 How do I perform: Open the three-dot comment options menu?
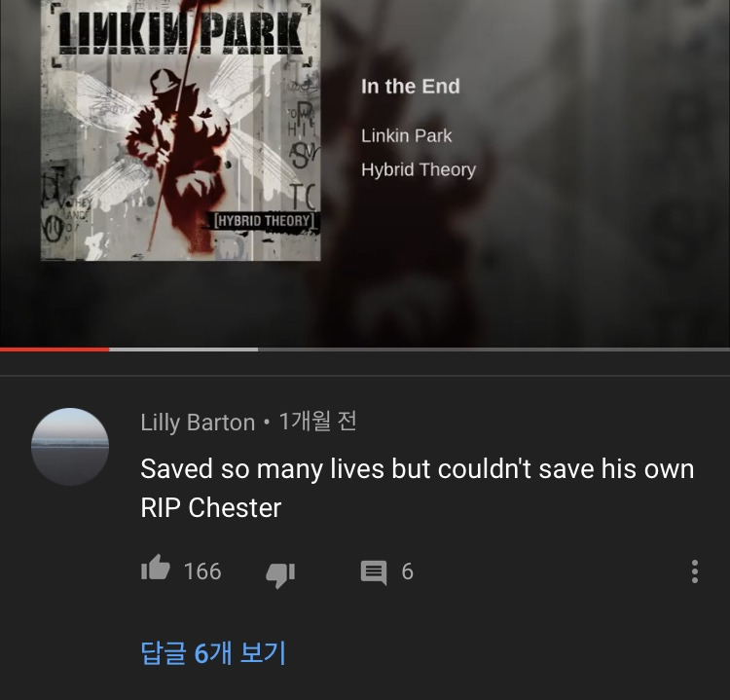695,571
